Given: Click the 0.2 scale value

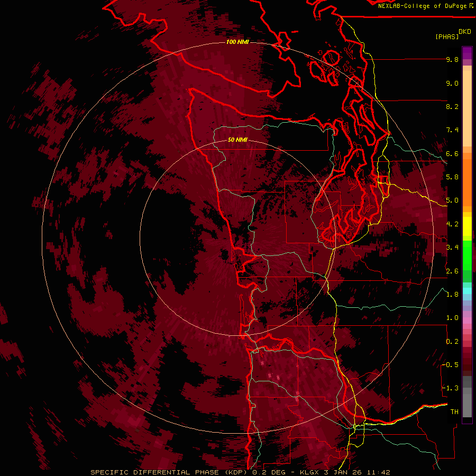Looking at the screenshot, I should 452,341.
